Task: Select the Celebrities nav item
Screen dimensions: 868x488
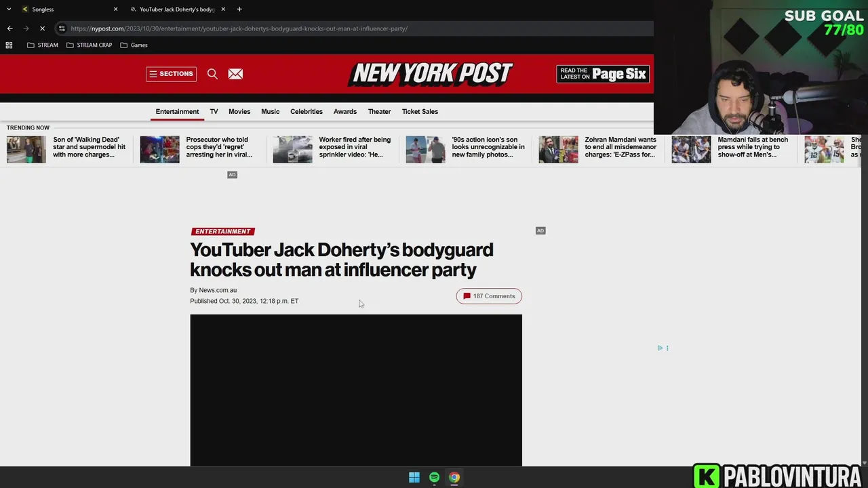Action: pyautogui.click(x=307, y=111)
